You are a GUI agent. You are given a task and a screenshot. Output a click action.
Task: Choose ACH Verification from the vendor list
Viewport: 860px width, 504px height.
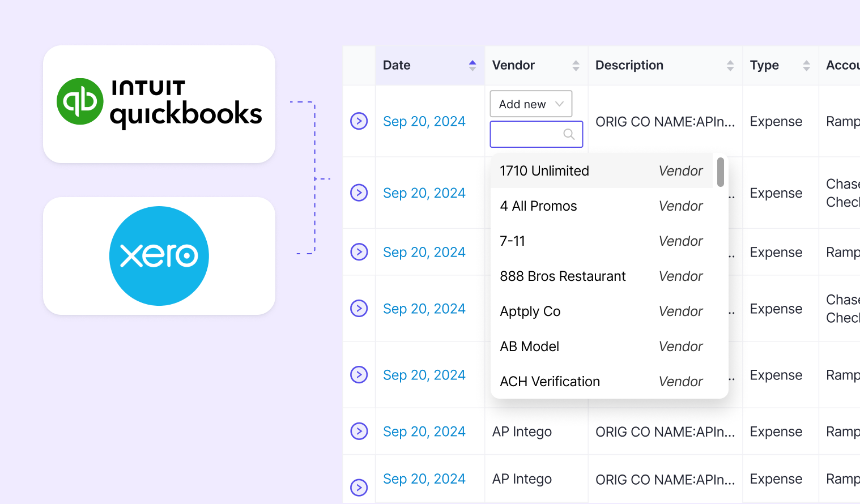[x=550, y=381]
